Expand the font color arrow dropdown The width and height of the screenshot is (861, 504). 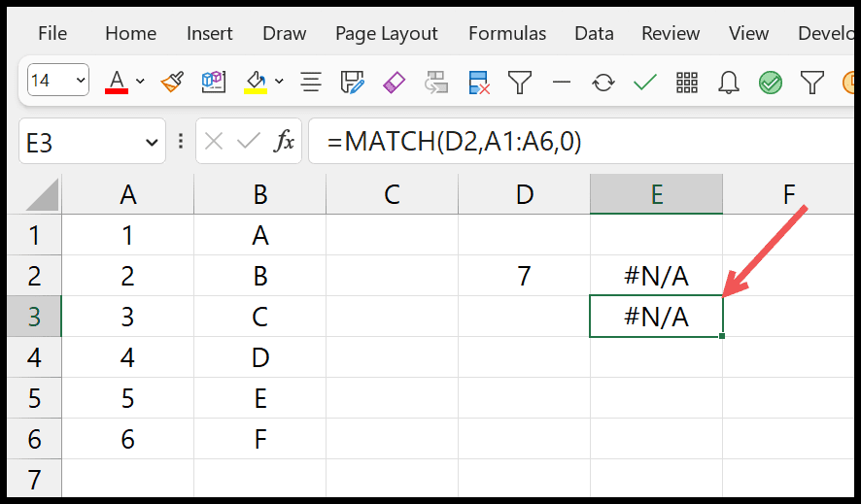[x=140, y=82]
